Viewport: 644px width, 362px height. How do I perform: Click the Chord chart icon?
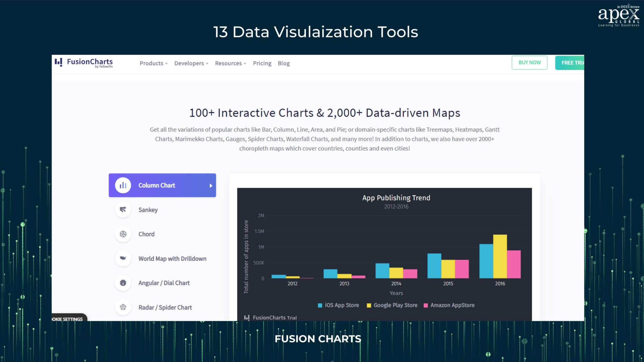click(x=123, y=234)
